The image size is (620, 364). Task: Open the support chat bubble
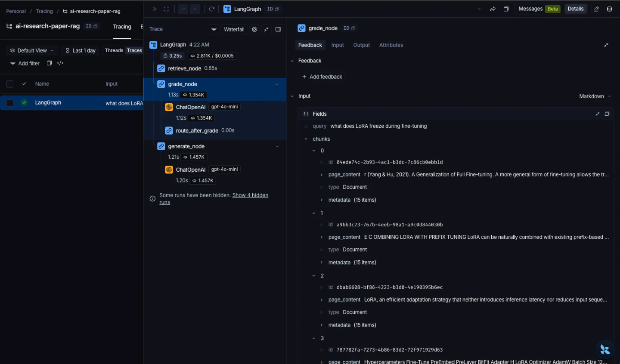[x=605, y=349]
